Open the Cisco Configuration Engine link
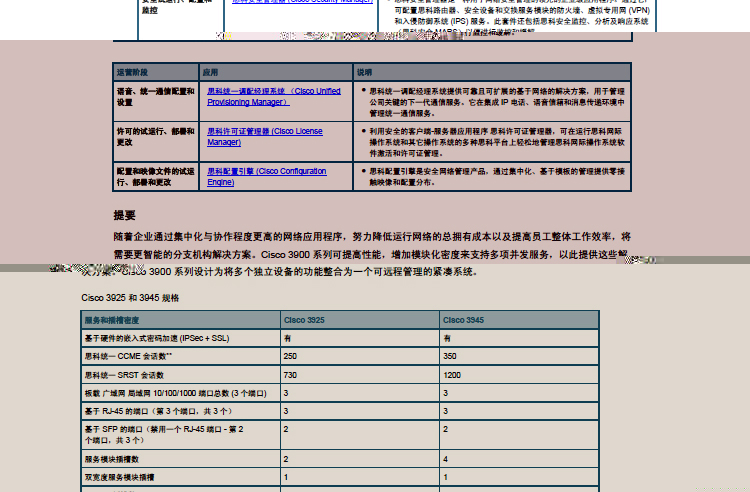Screen dimensions: 750x492 tap(266, 176)
